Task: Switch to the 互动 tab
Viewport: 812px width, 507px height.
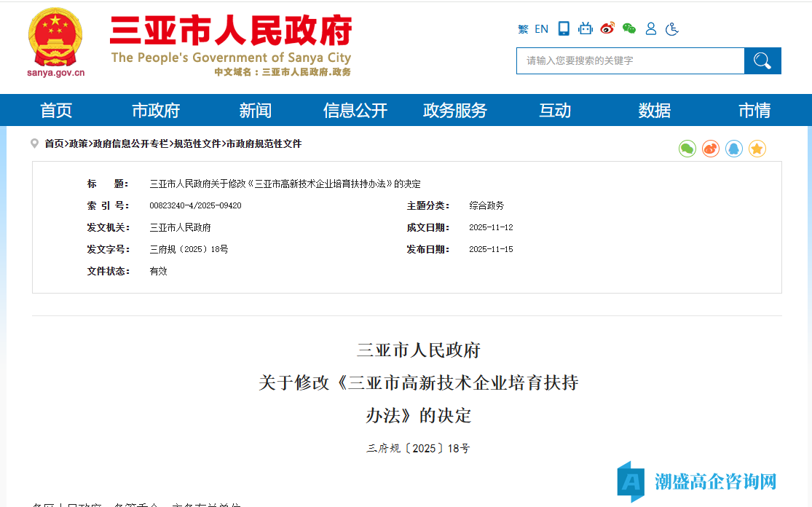Action: [x=555, y=110]
